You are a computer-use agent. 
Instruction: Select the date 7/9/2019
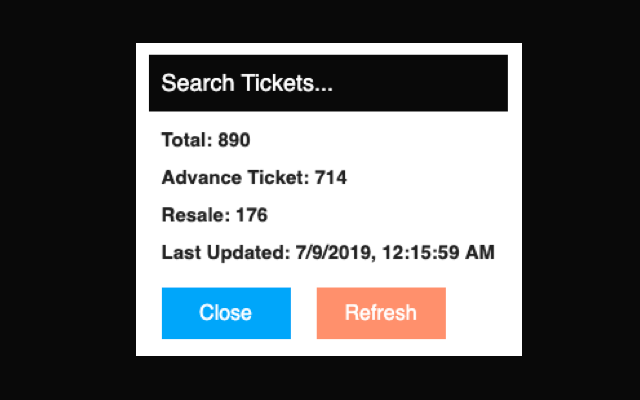330,253
